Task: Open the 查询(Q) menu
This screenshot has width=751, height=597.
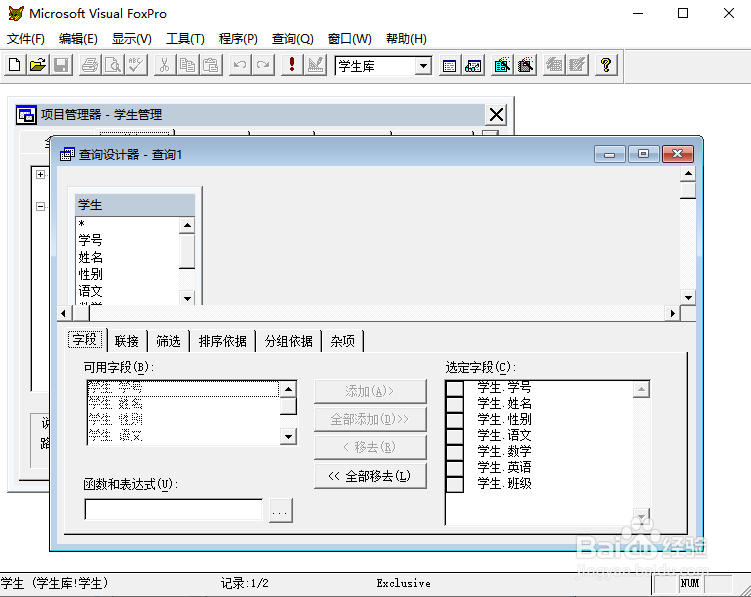Action: tap(293, 39)
